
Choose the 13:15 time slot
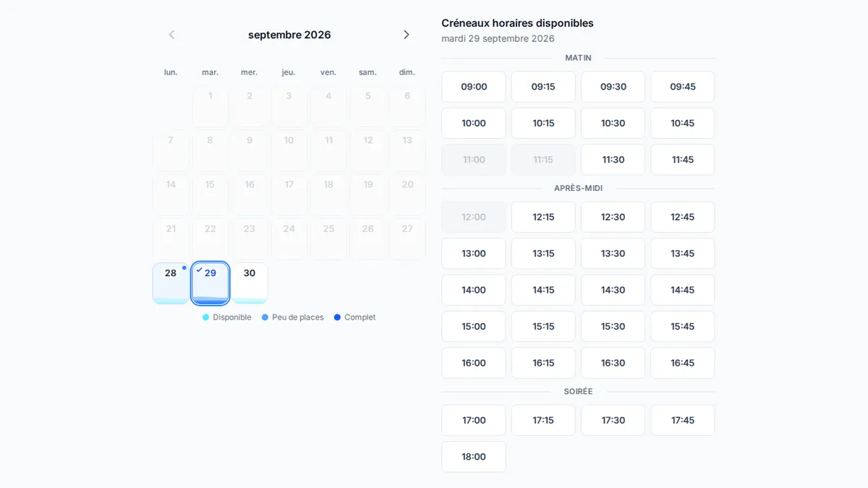[x=543, y=254]
